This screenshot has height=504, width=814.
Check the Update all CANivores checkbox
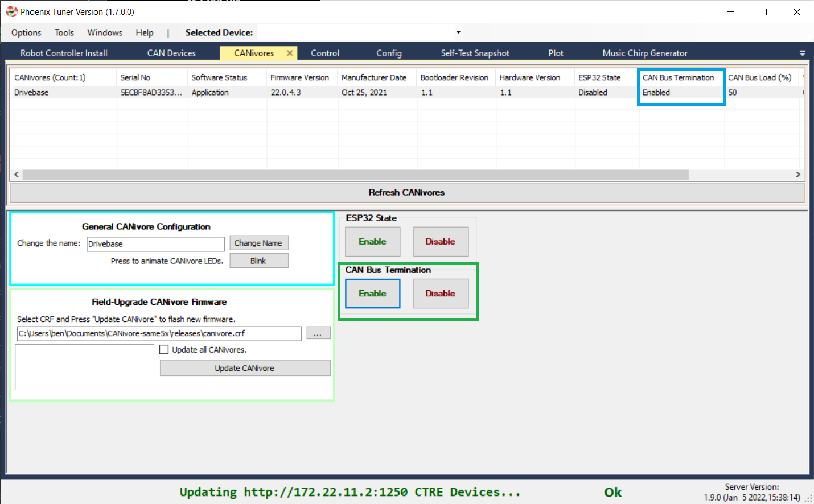point(164,350)
